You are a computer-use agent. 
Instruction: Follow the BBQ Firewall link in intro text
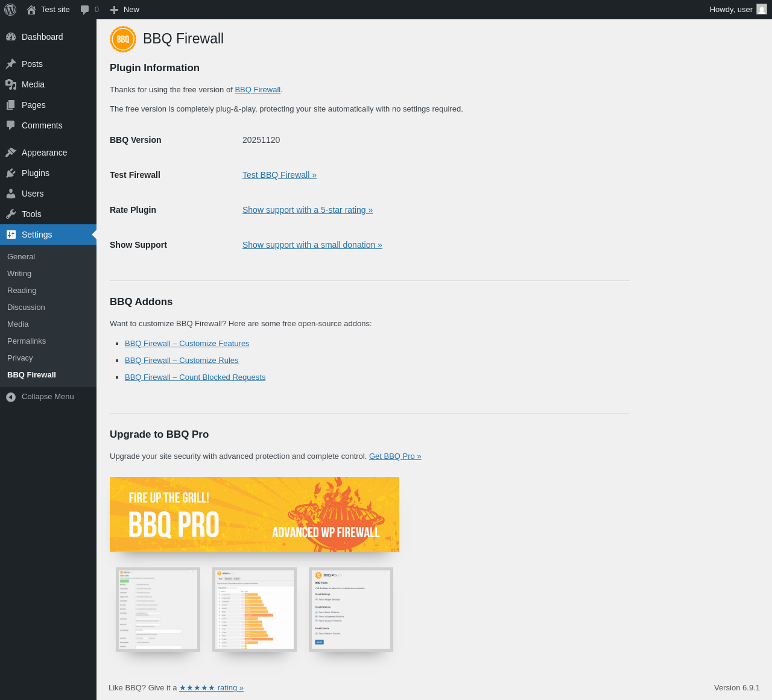click(258, 90)
